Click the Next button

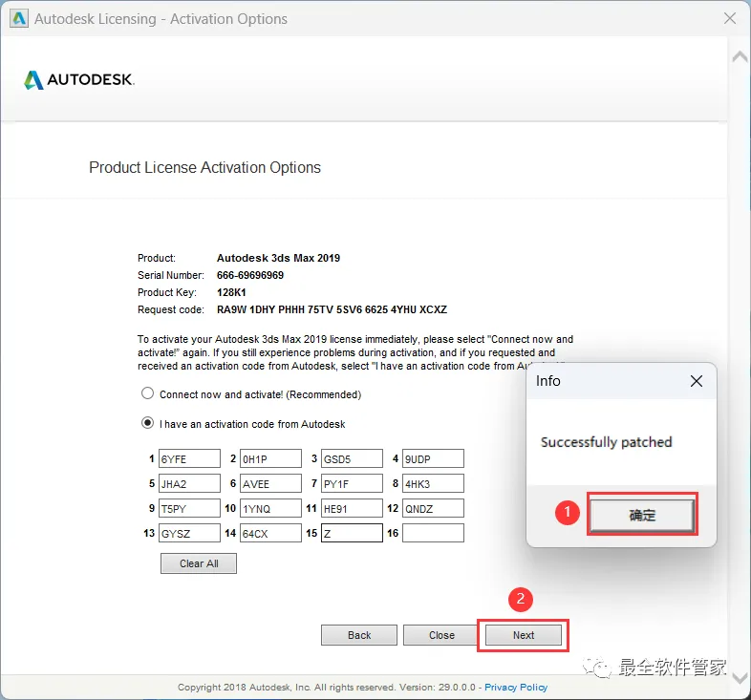pos(523,635)
